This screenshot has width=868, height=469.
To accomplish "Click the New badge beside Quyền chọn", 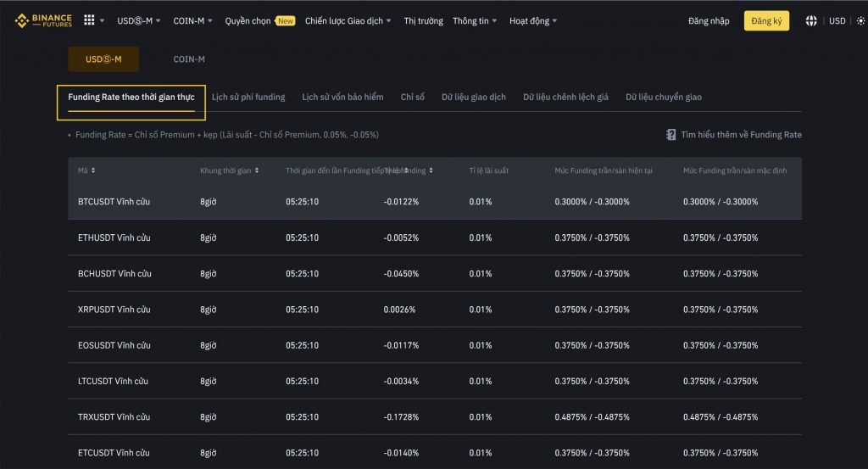I will (x=285, y=21).
